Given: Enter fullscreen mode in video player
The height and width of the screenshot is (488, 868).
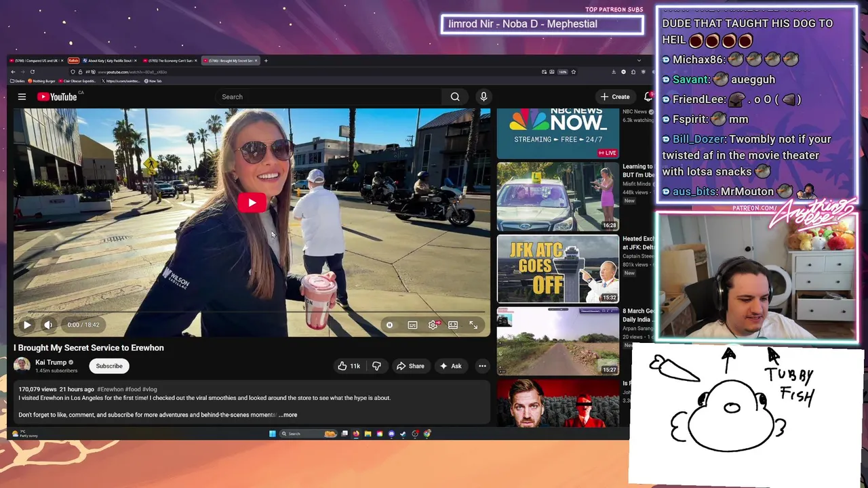Looking at the screenshot, I should click(x=473, y=325).
